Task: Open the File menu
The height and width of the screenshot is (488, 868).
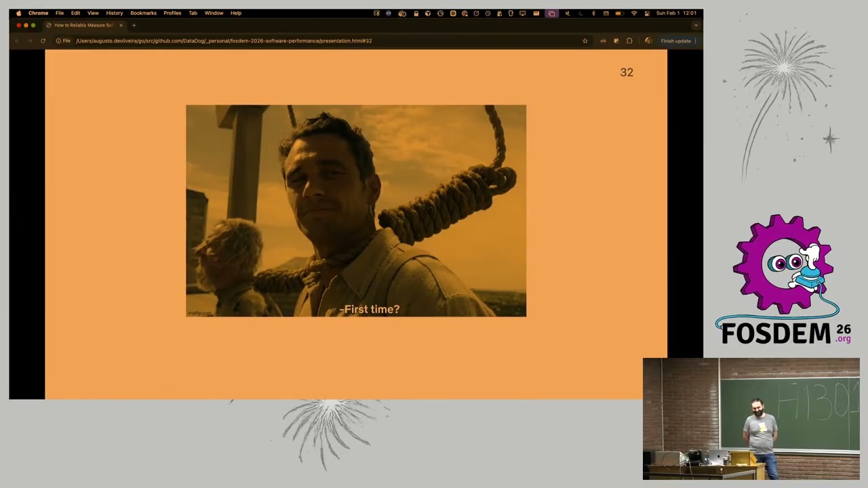Action: [x=60, y=13]
